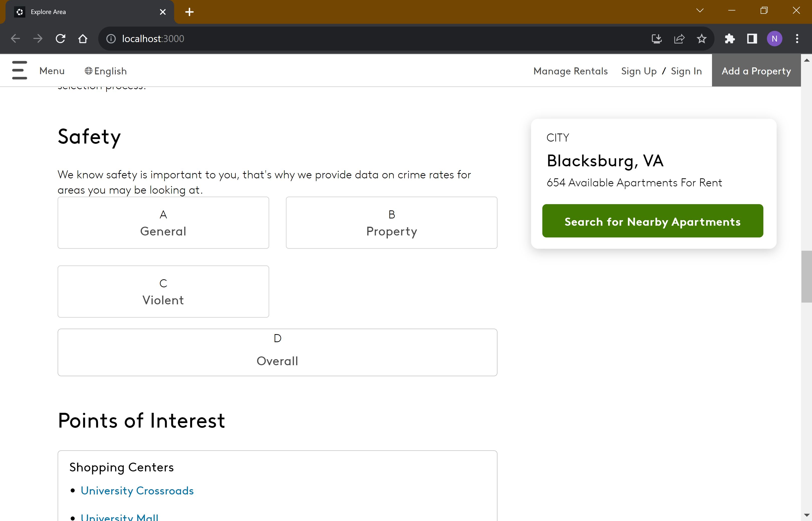Select Manage Rentals in the header
The image size is (812, 521).
pos(570,71)
